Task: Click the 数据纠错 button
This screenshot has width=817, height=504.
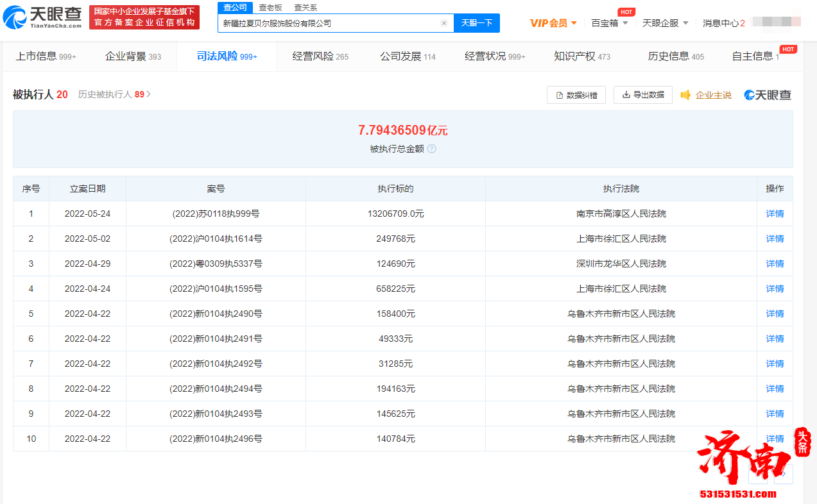Action: coord(576,95)
